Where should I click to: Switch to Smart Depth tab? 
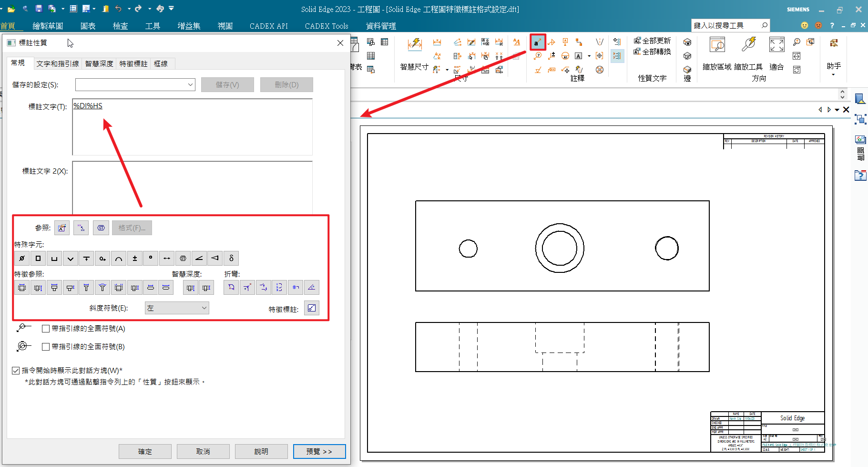click(99, 63)
